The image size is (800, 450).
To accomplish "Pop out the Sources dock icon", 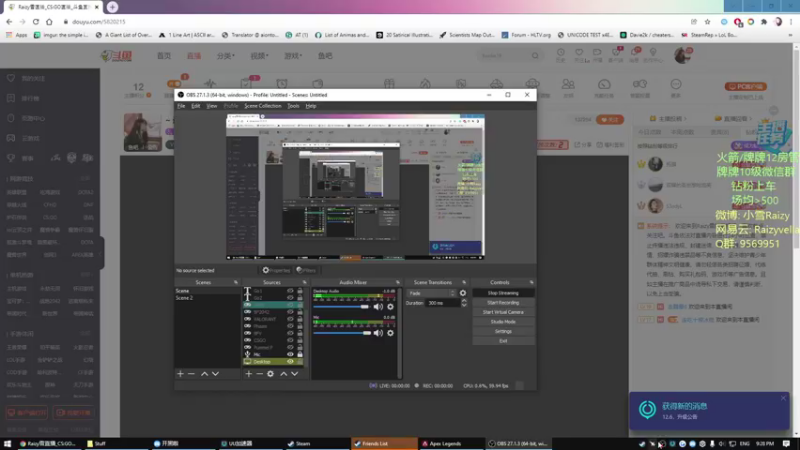I will click(305, 282).
